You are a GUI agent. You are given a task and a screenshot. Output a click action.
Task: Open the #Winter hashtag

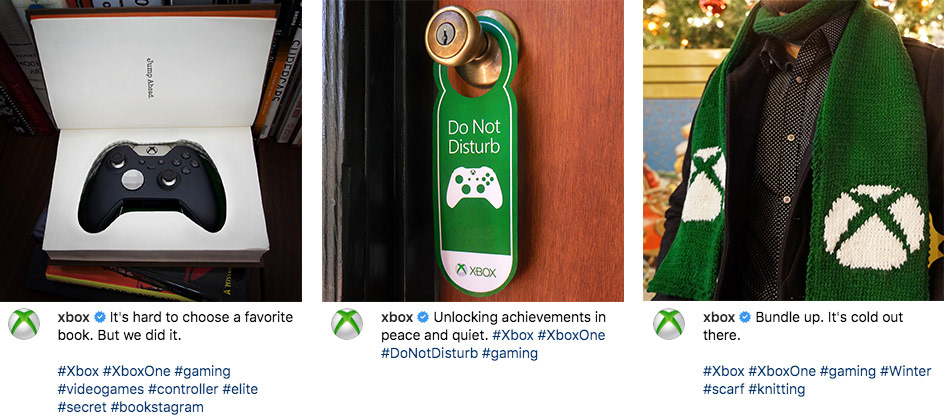click(x=905, y=371)
